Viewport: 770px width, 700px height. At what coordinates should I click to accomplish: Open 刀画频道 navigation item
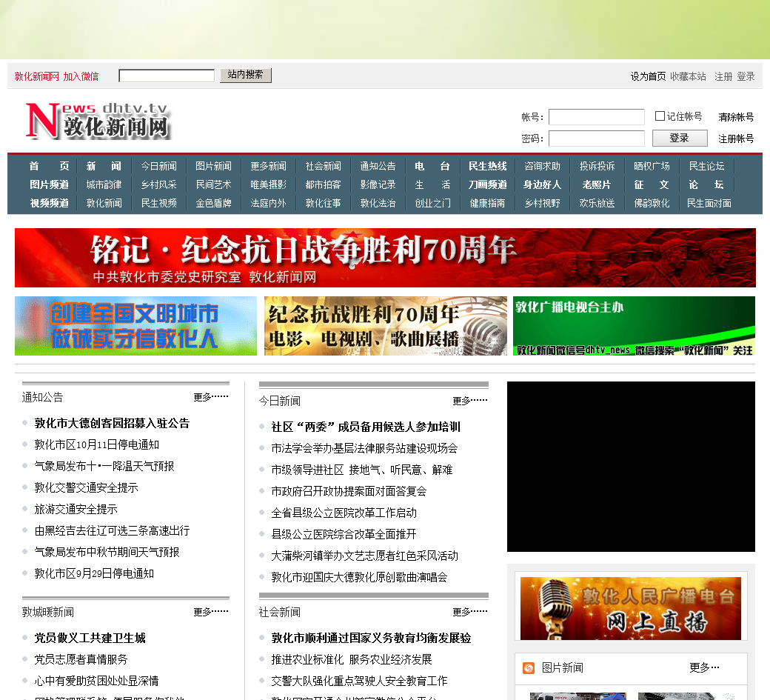(x=488, y=184)
